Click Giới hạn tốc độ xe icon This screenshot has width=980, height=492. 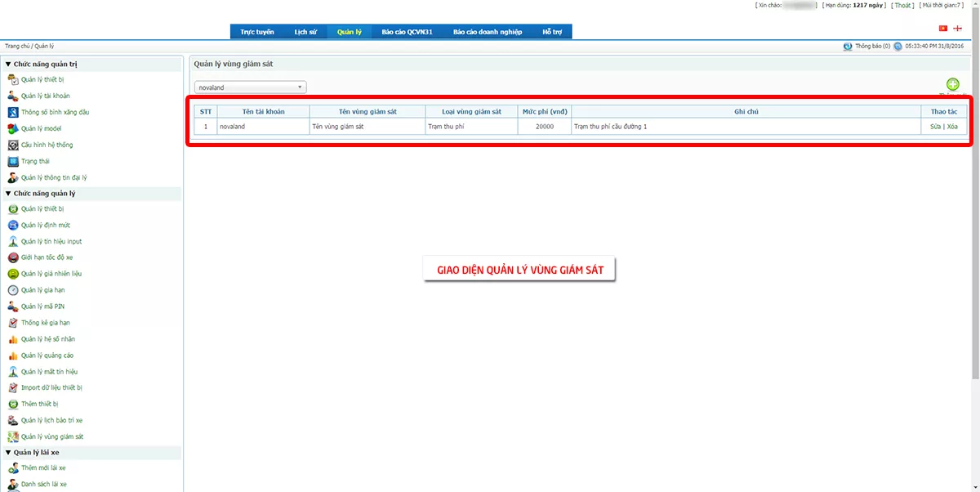coord(13,257)
